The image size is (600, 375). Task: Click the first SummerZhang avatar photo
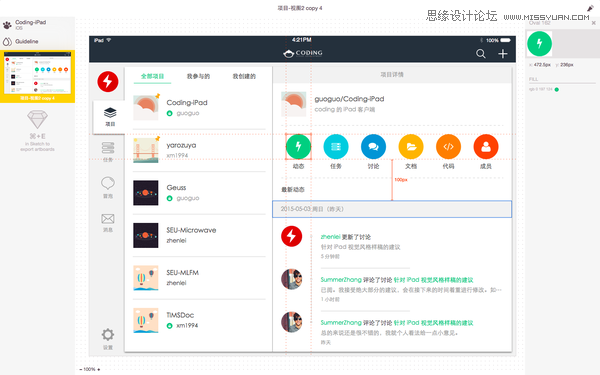pyautogui.click(x=292, y=279)
